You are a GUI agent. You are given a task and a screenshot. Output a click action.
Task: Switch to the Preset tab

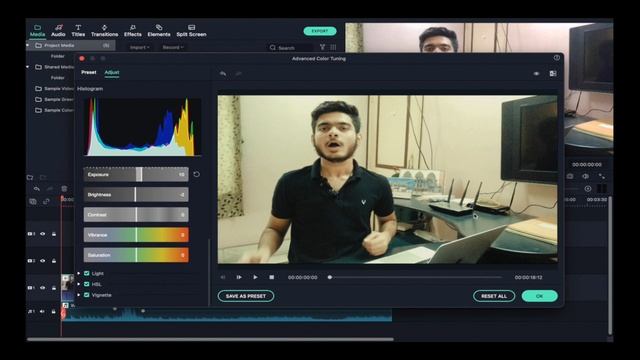89,72
